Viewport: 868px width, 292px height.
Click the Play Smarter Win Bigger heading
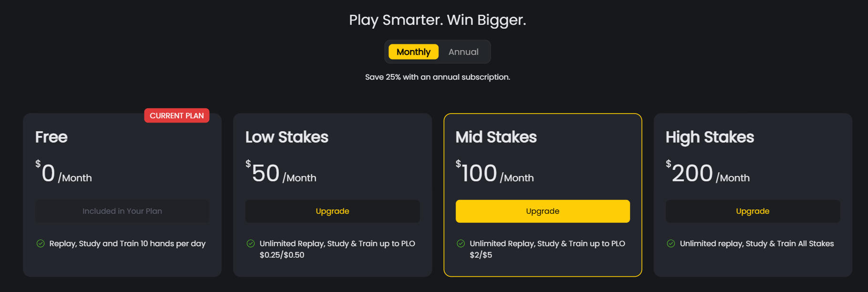tap(438, 20)
